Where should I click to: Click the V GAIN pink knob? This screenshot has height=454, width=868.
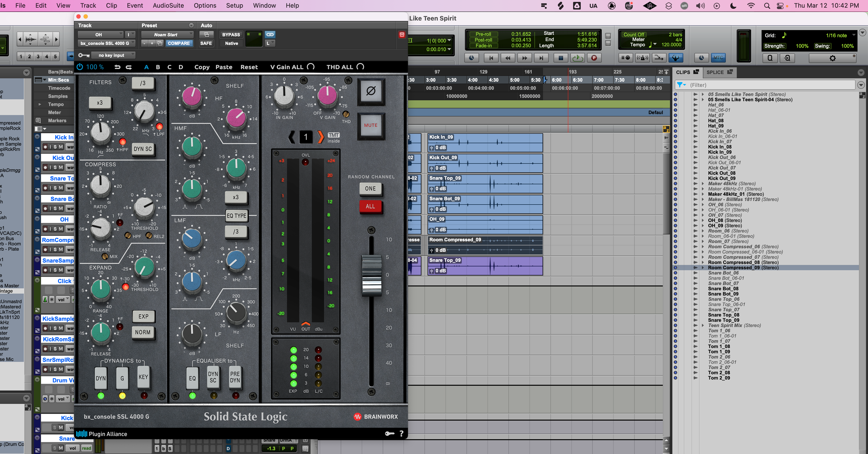tap(327, 95)
